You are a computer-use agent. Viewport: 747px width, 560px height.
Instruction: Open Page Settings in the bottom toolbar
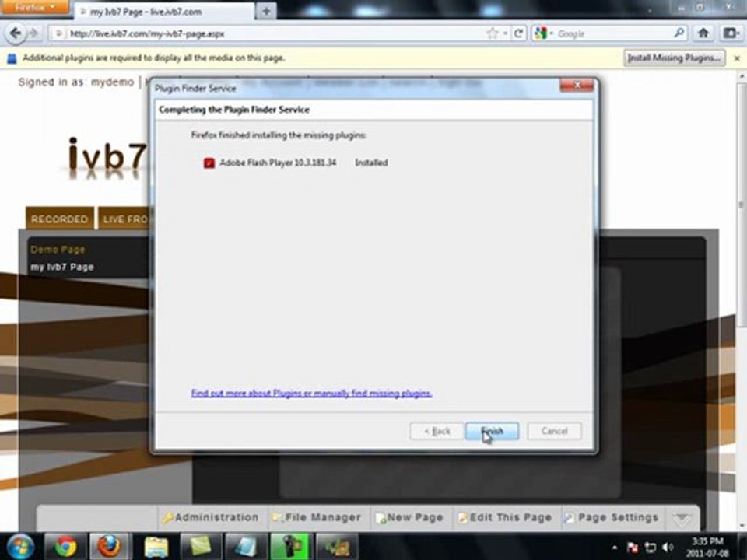pyautogui.click(x=612, y=518)
